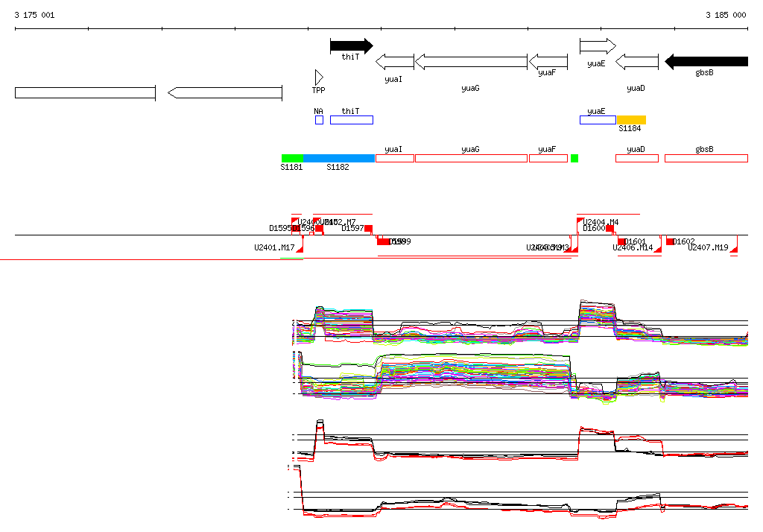The image size is (763, 532).
Task: Click the yuaG label below the long arrow
Action: [x=471, y=88]
